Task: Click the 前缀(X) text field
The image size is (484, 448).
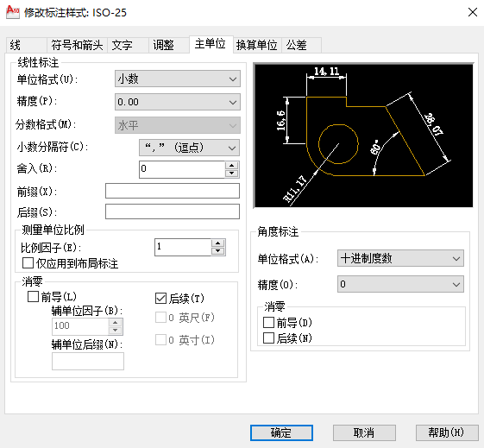Action: click(x=173, y=191)
